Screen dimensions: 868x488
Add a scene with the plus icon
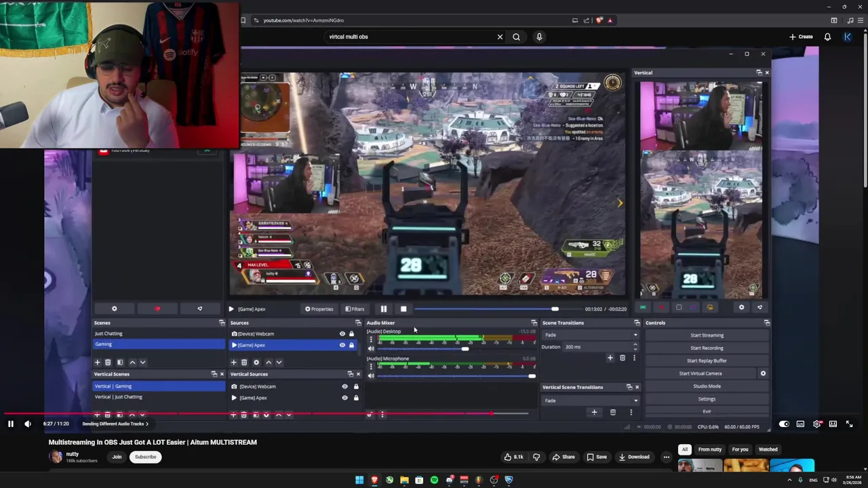point(97,362)
